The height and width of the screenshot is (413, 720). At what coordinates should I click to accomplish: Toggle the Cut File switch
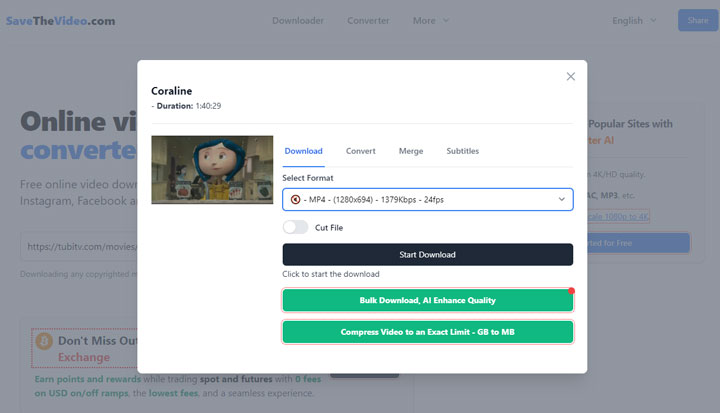point(295,227)
